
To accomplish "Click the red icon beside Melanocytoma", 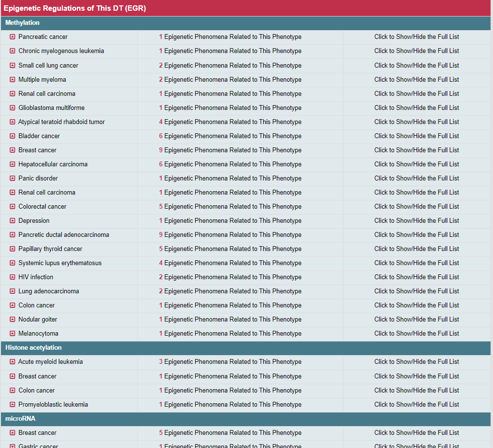I will point(12,333).
